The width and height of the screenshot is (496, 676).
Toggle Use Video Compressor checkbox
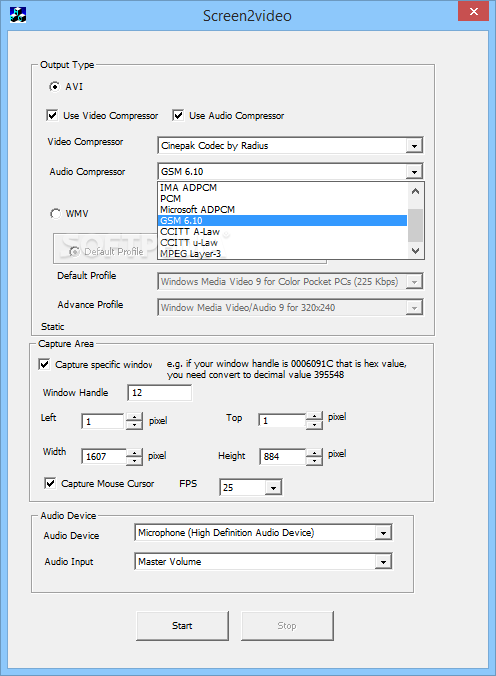(x=52, y=116)
